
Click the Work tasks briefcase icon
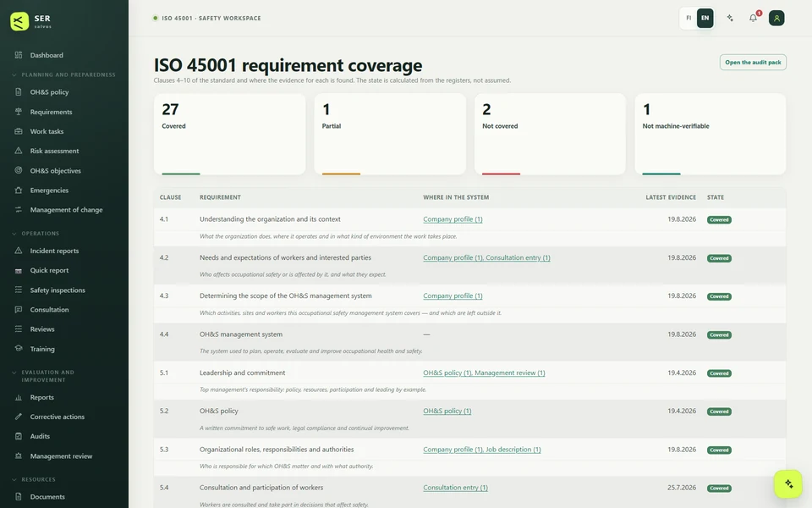19,131
